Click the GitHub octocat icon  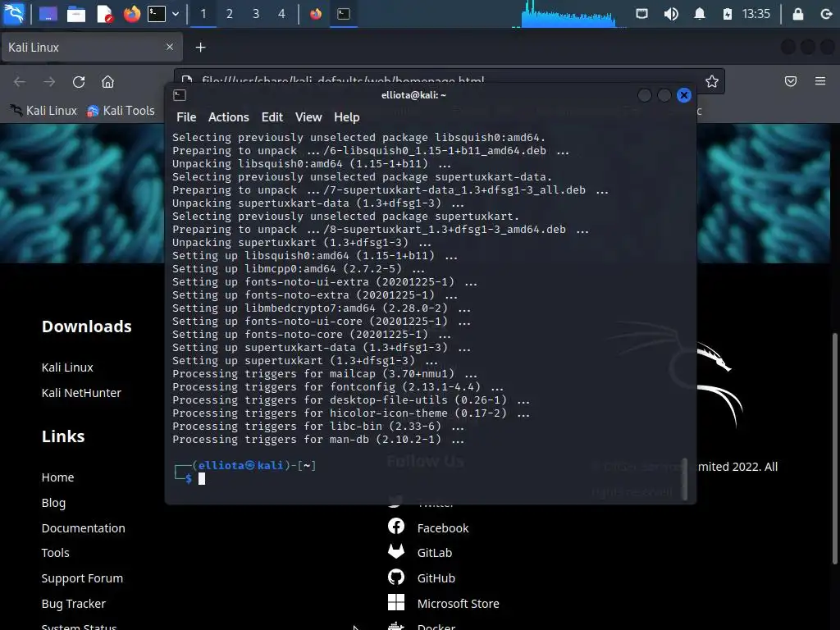[x=396, y=577]
